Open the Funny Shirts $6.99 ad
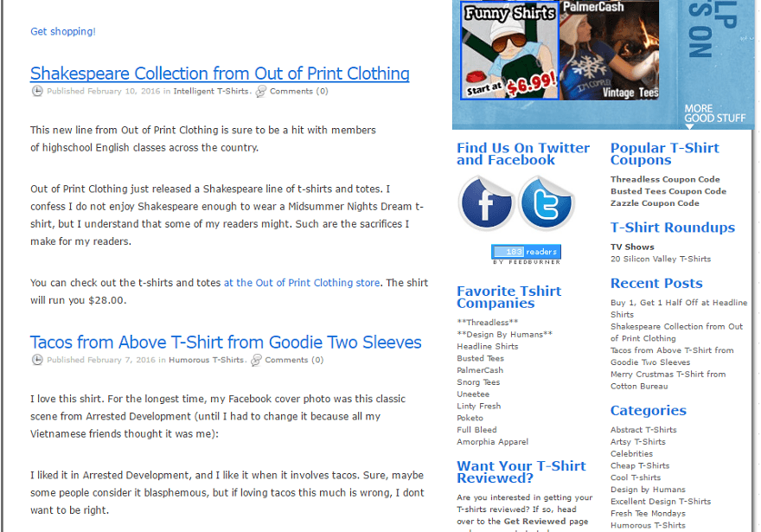The width and height of the screenshot is (761, 532). coord(509,50)
